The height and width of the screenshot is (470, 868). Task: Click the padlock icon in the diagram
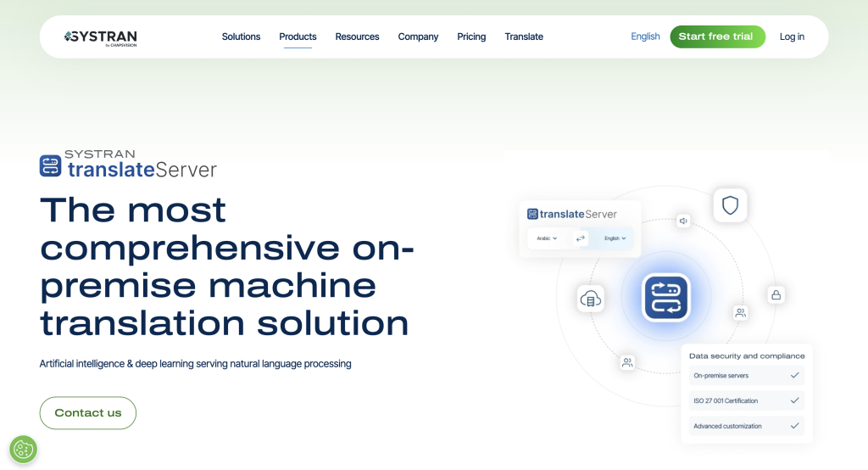point(776,295)
